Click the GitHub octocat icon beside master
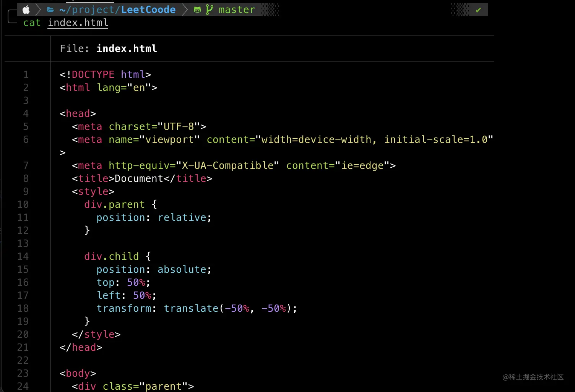Viewport: 575px width, 392px height. point(197,10)
